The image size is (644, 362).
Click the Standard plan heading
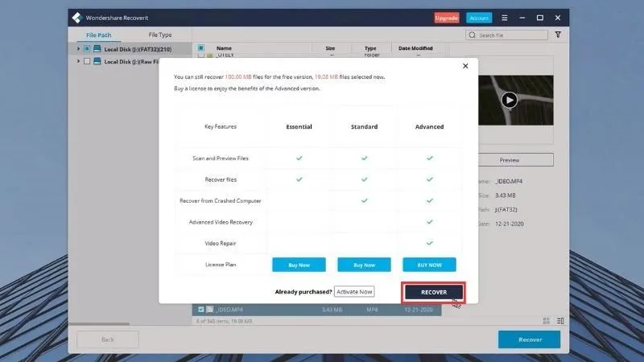365,126
